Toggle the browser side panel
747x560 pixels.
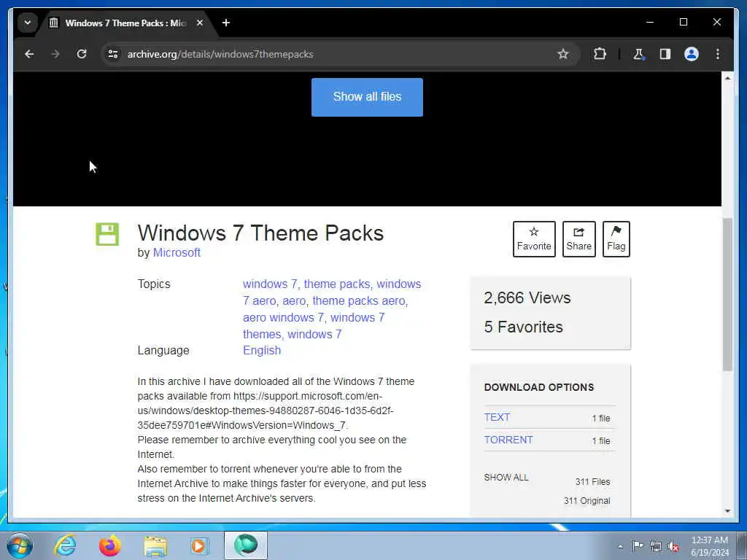pos(665,54)
